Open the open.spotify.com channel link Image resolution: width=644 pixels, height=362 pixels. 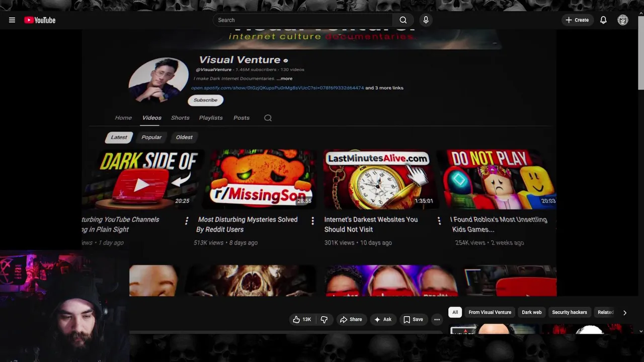277,88
